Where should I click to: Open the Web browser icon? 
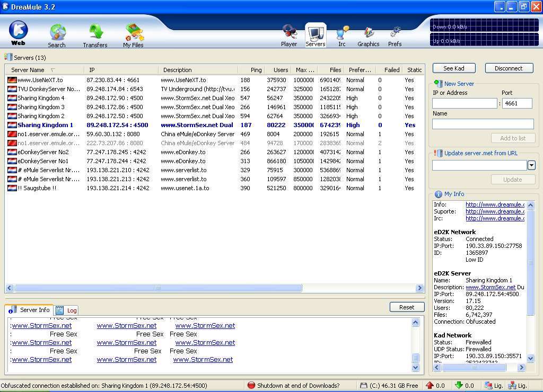tap(18, 33)
